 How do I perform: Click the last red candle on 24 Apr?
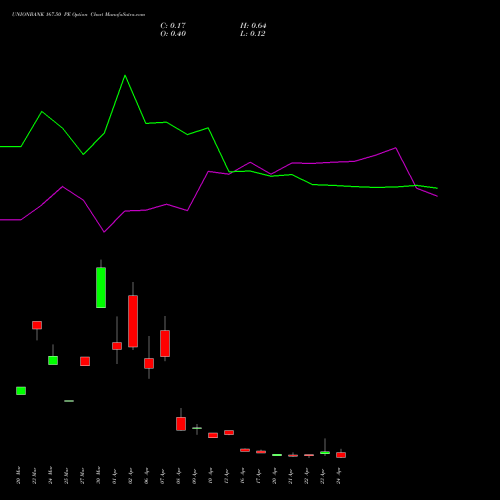(341, 455)
